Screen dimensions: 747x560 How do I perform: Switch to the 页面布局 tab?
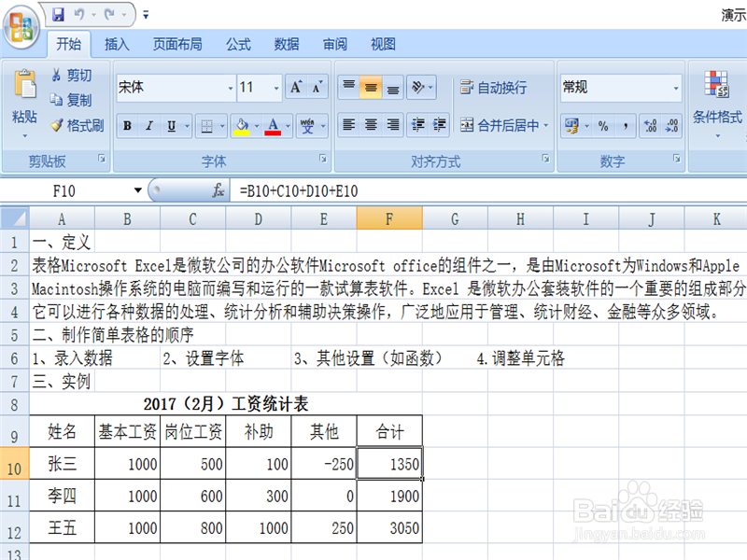tap(177, 44)
